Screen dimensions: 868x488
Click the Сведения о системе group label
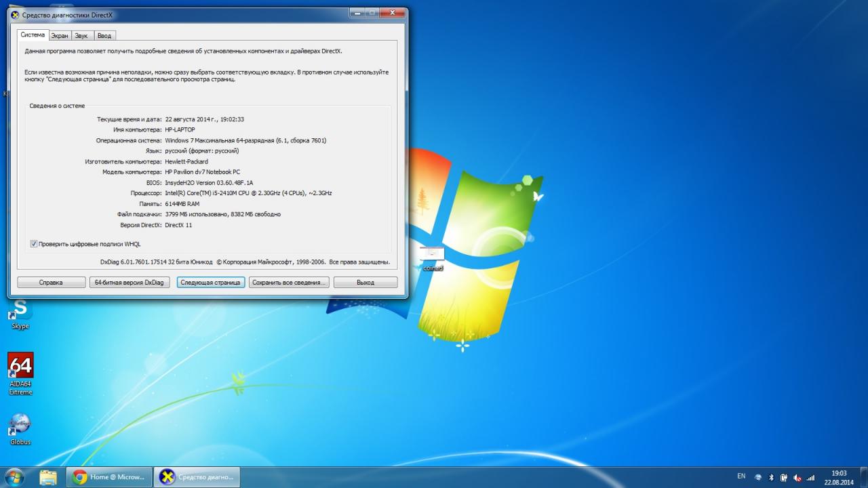pyautogui.click(x=58, y=106)
